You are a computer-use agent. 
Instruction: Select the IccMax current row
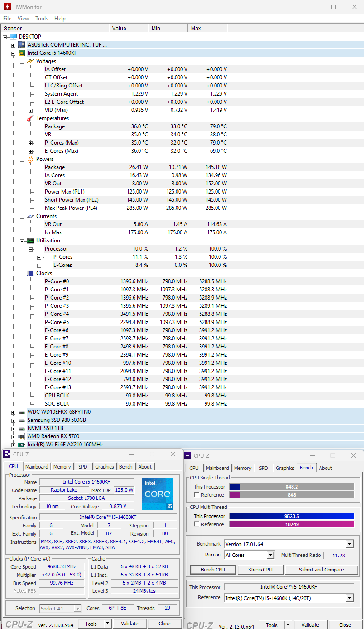click(182, 232)
